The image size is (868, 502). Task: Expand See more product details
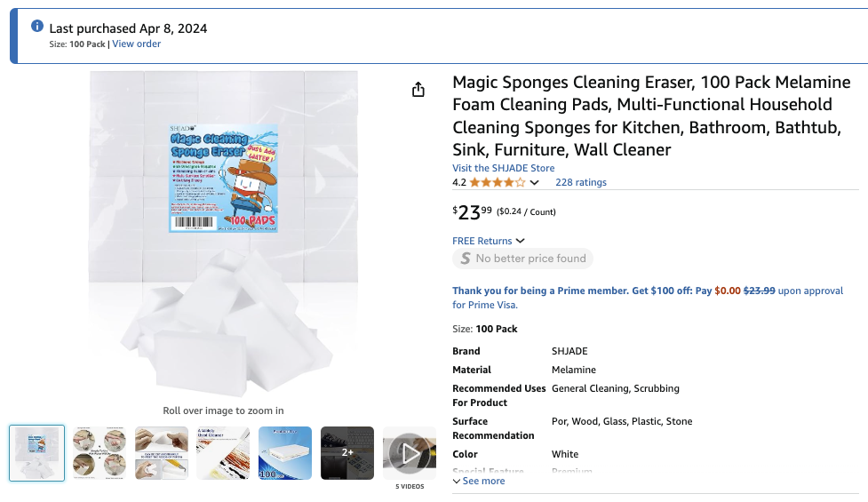pyautogui.click(x=479, y=481)
